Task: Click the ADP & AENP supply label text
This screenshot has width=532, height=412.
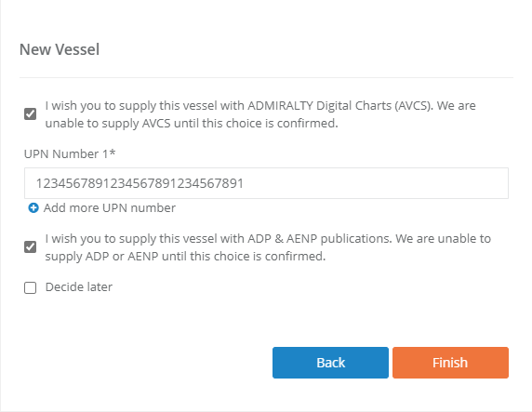Action: [x=268, y=247]
